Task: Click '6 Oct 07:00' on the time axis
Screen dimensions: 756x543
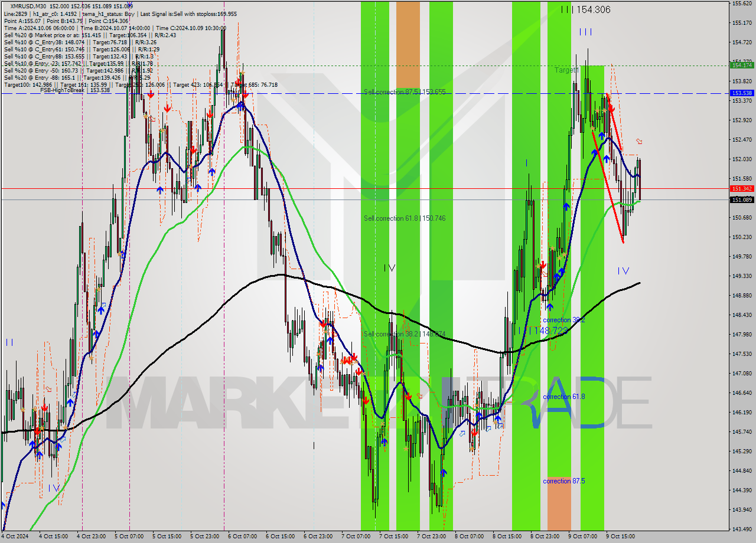Action: point(242,537)
